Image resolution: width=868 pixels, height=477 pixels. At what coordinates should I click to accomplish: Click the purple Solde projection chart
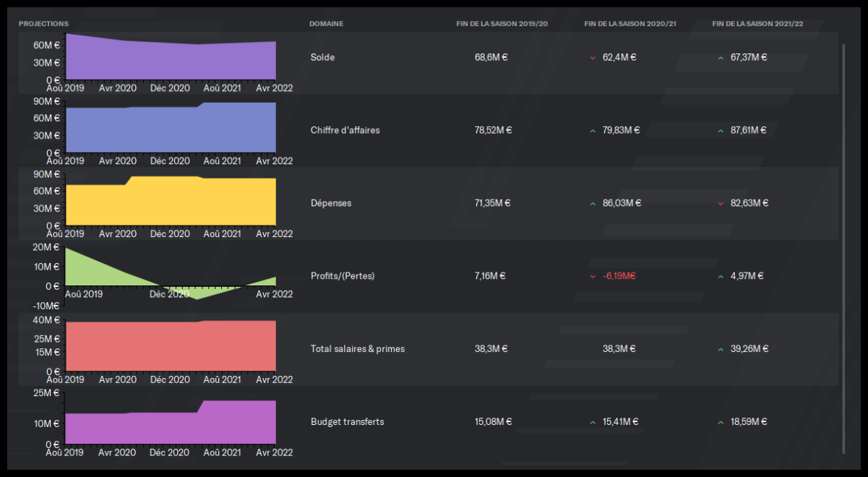(x=171, y=58)
